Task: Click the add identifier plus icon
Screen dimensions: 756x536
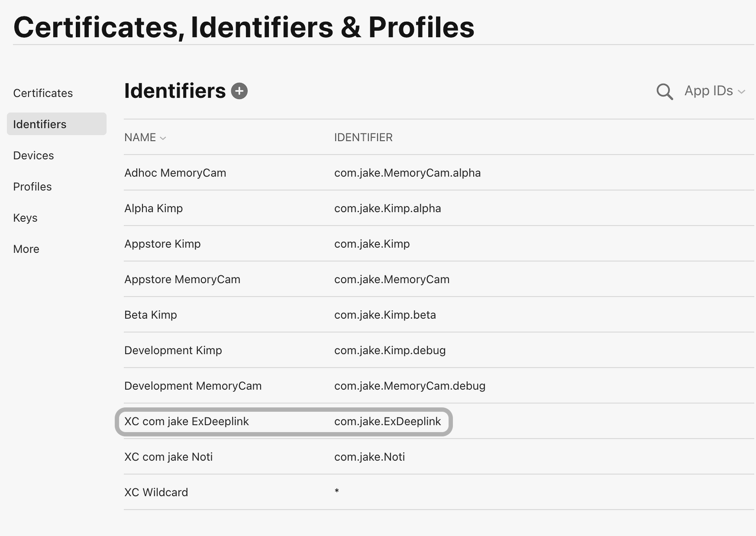Action: 239,91
